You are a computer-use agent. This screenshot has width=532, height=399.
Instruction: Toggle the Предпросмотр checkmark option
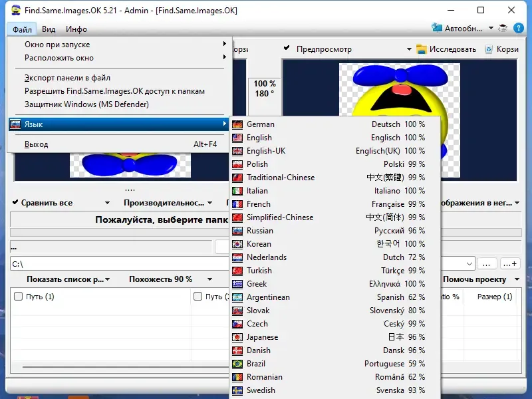point(287,48)
